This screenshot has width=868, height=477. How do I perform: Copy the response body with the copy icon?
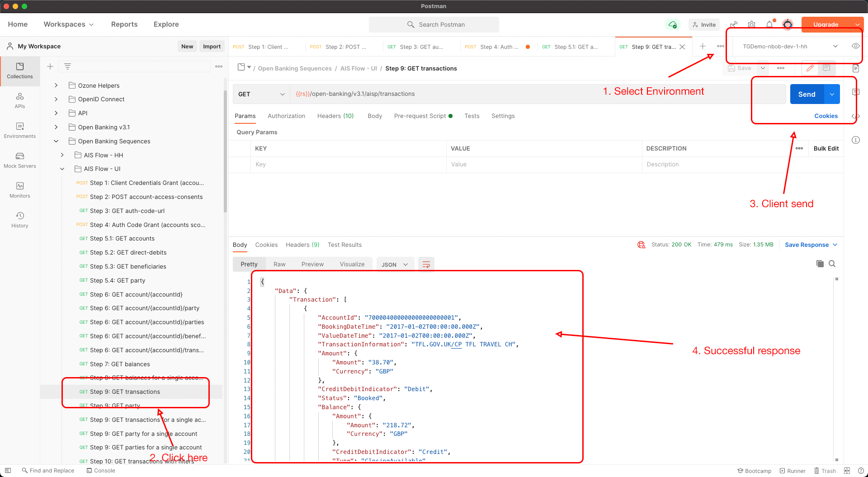820,264
